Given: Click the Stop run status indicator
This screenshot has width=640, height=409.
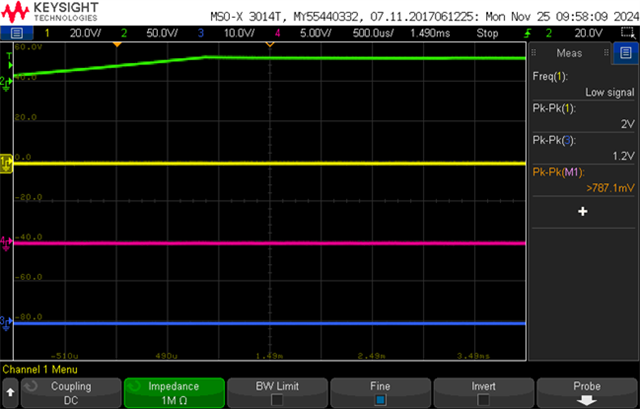Looking at the screenshot, I should click(487, 33).
